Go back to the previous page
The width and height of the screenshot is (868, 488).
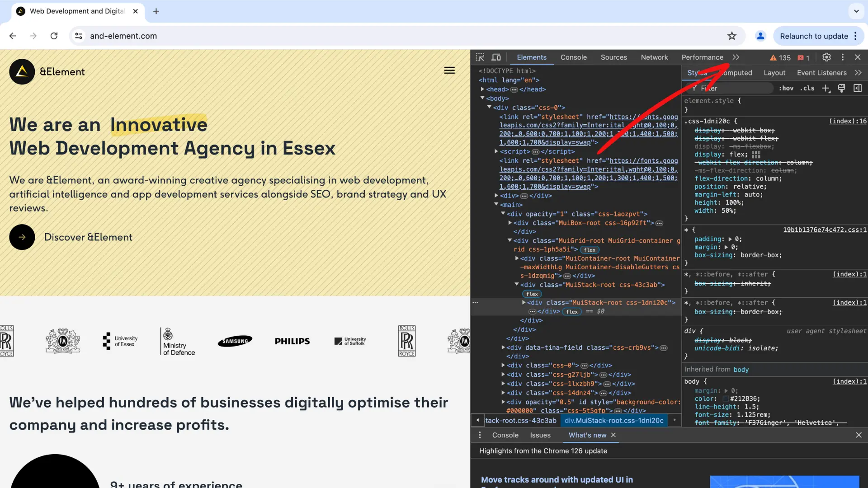pos(13,36)
